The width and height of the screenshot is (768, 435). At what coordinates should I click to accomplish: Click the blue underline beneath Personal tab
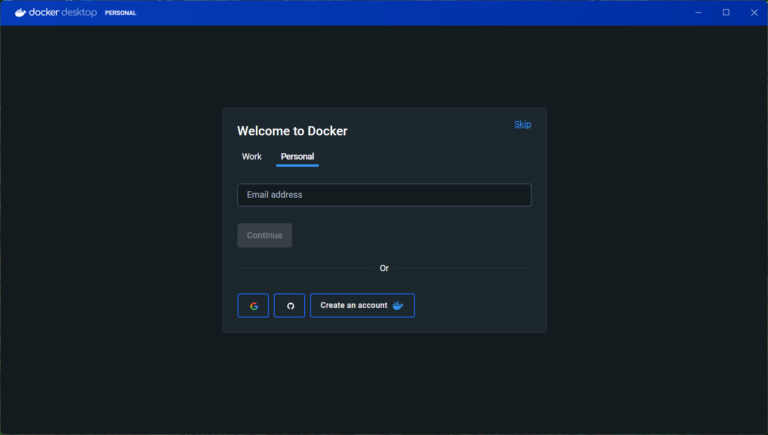pyautogui.click(x=297, y=165)
